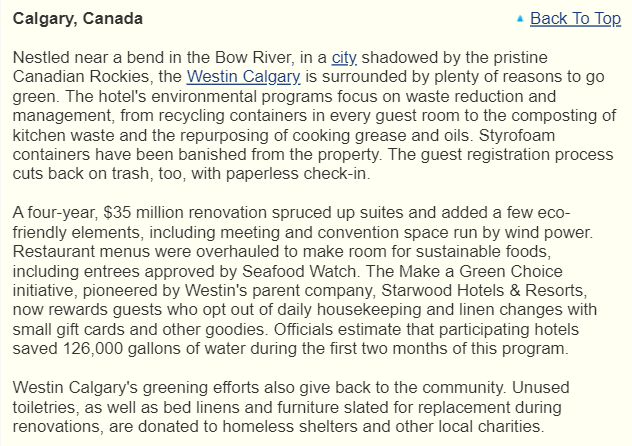Open the "city" hyperlink
This screenshot has width=632, height=446.
344,57
